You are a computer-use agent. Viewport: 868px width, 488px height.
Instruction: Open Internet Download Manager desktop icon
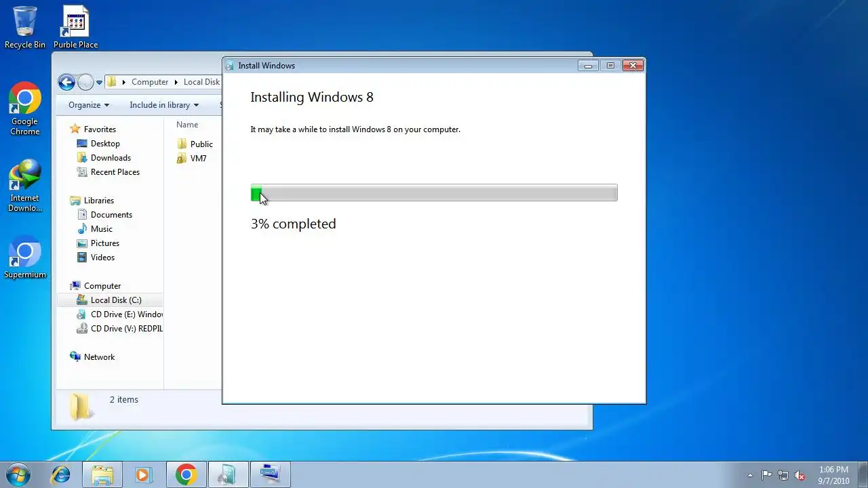tap(25, 186)
